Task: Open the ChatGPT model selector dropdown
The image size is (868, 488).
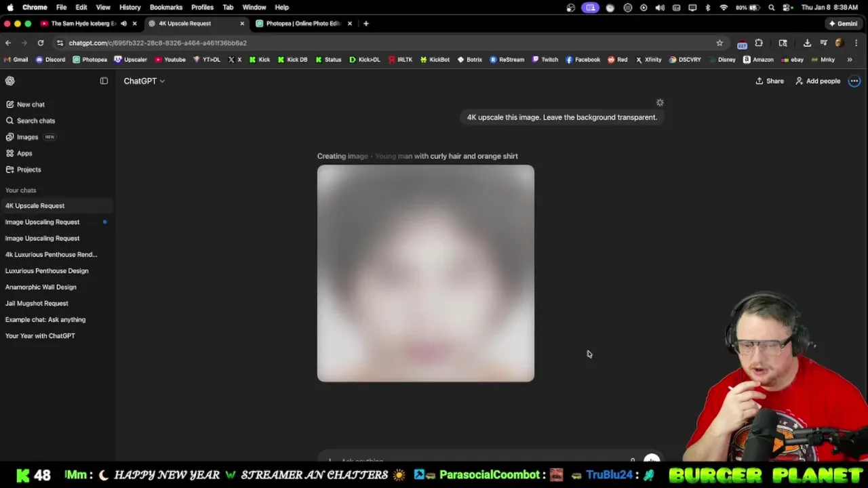Action: coord(144,81)
